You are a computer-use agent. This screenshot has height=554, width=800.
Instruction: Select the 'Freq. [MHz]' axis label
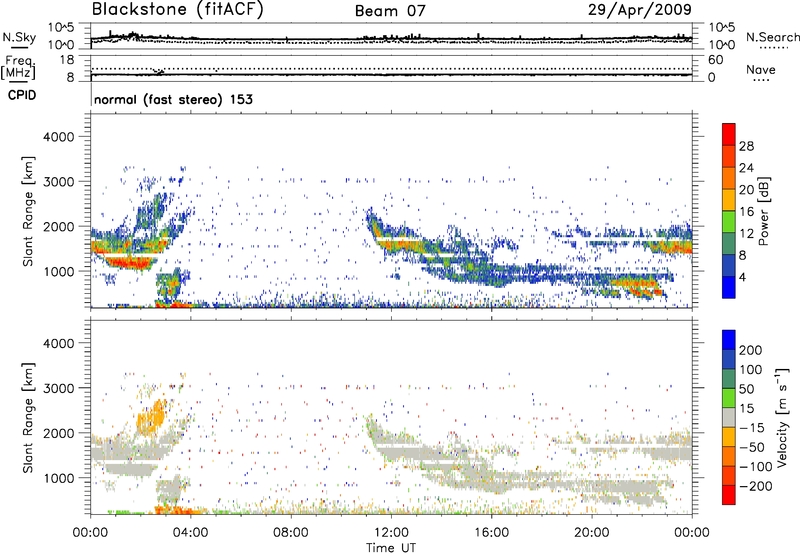pos(18,68)
